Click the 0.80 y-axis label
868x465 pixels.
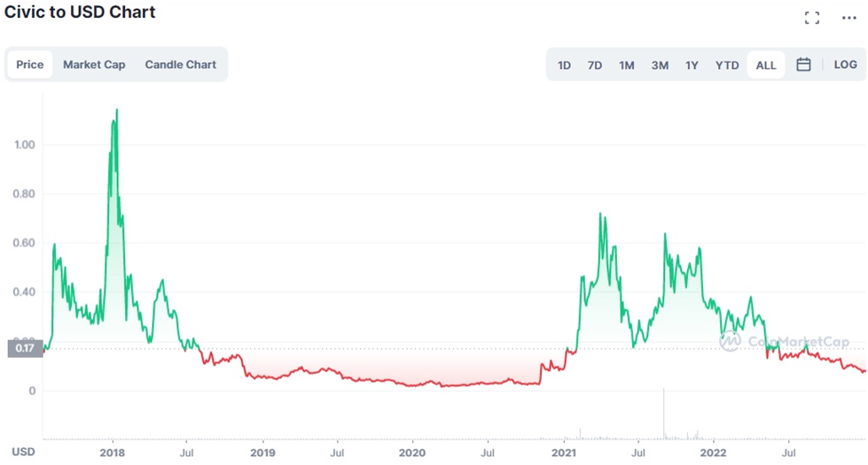click(x=24, y=194)
